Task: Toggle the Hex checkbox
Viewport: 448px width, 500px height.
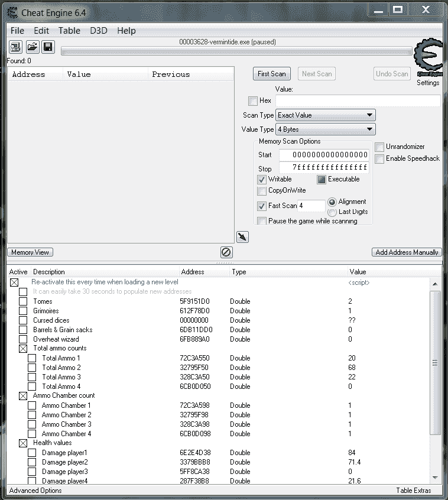Action: pyautogui.click(x=253, y=100)
